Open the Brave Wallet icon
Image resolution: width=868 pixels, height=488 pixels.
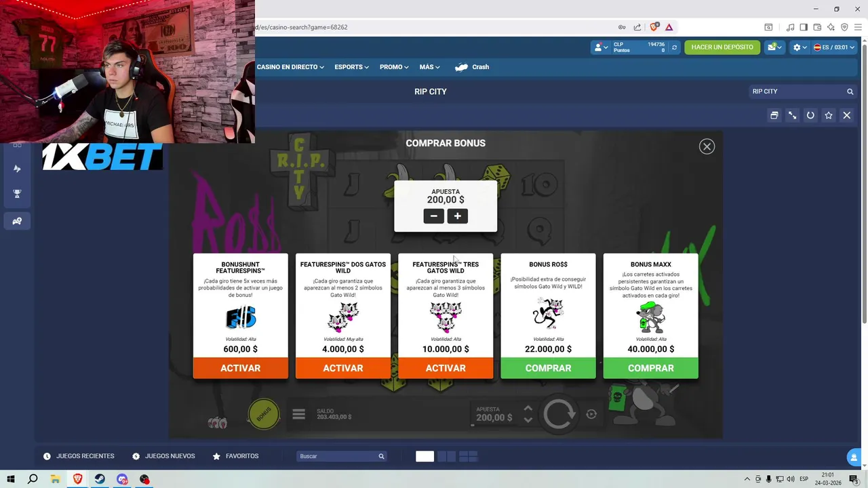click(817, 27)
